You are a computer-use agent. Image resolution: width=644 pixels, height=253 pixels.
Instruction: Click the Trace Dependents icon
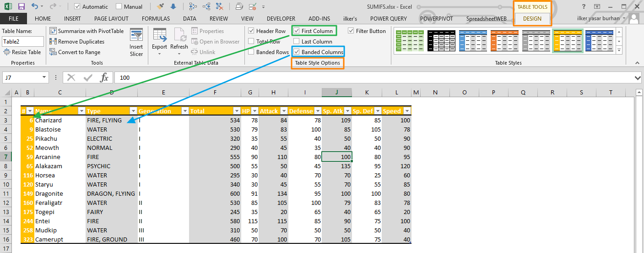coord(206,6)
